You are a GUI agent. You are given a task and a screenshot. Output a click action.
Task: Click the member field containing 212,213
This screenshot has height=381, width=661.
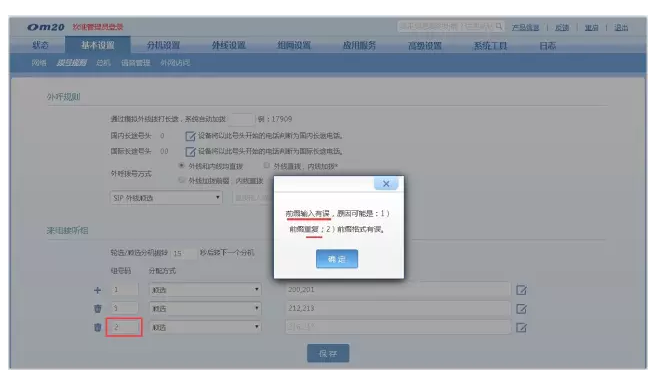point(398,308)
